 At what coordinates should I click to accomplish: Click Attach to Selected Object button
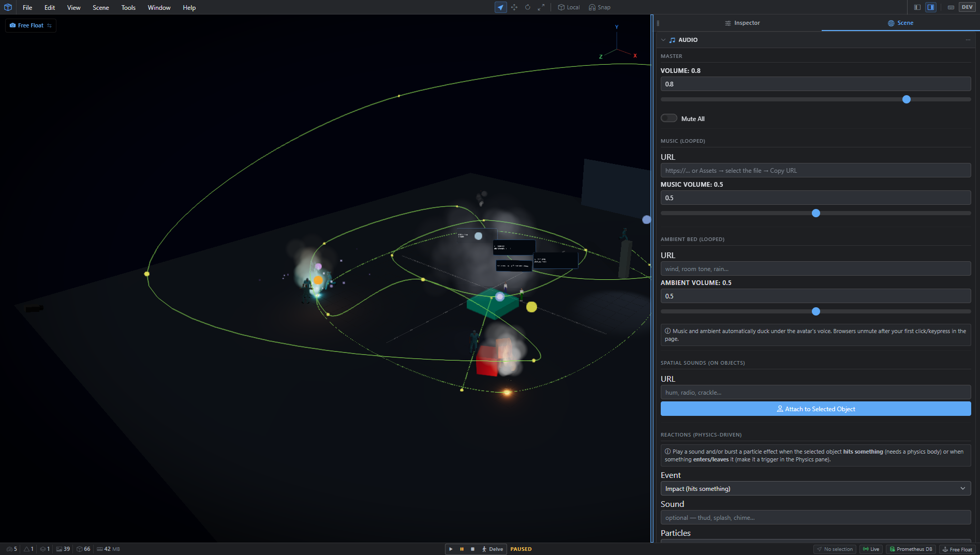pyautogui.click(x=815, y=409)
